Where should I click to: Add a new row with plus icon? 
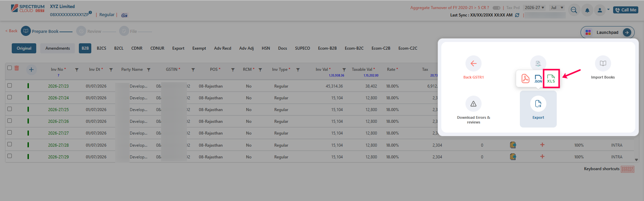(x=31, y=69)
